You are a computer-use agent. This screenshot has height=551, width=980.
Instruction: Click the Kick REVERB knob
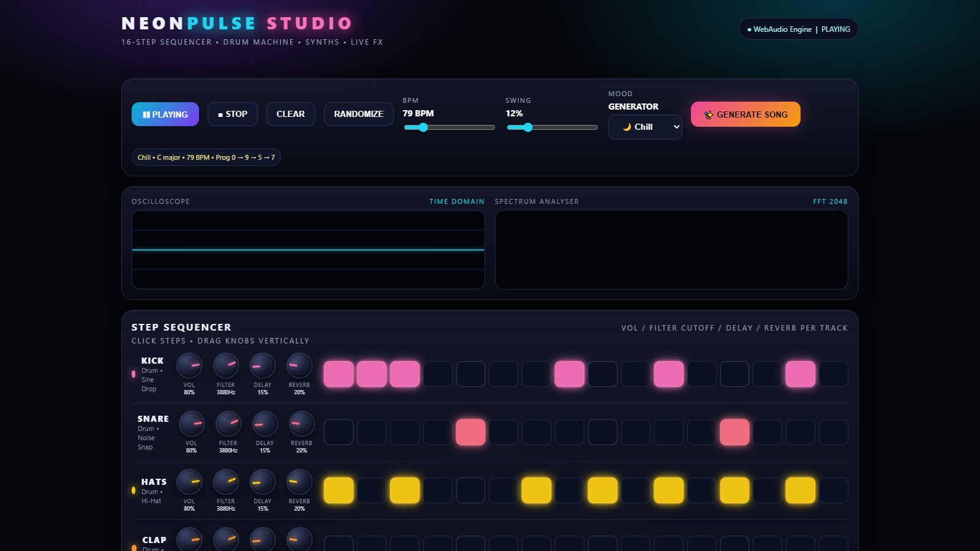[300, 365]
